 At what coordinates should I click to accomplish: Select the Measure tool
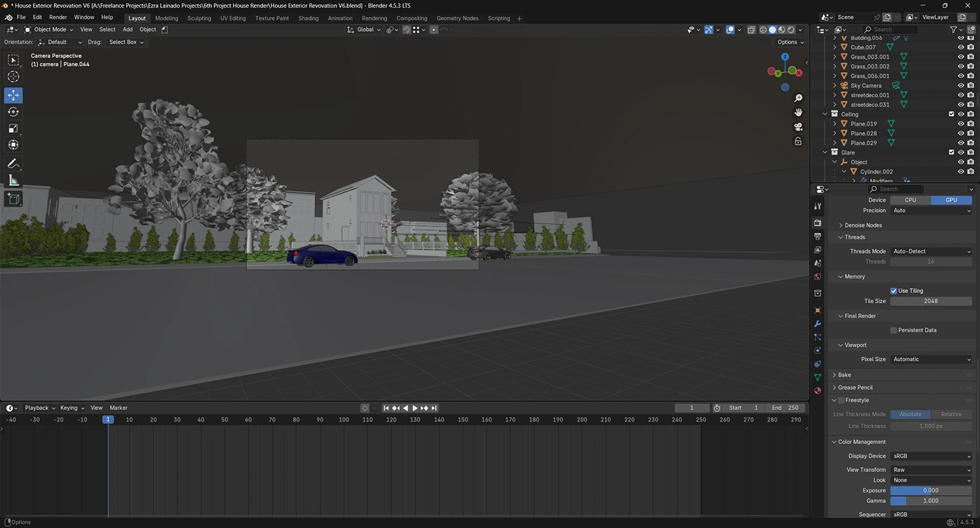pyautogui.click(x=13, y=180)
